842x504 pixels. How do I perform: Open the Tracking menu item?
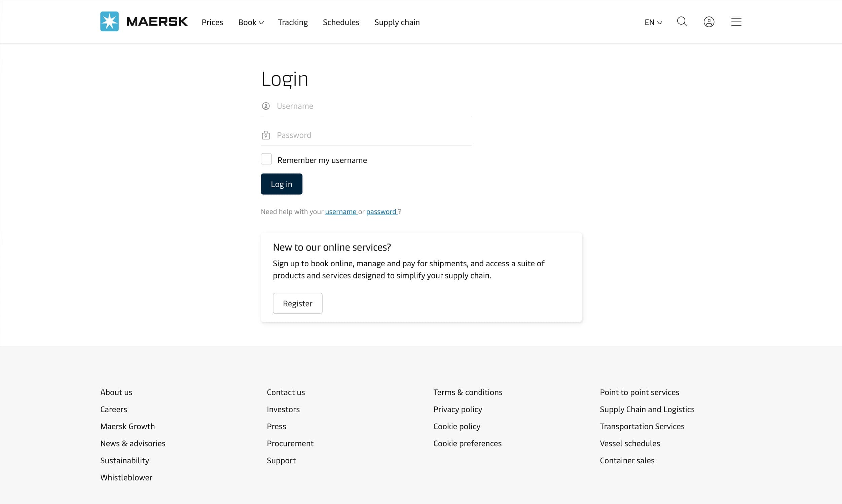coord(293,23)
